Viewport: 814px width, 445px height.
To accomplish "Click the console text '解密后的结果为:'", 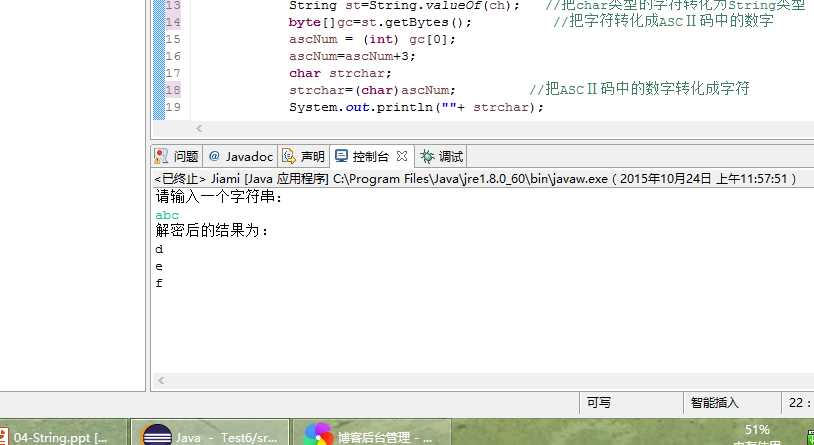I will pyautogui.click(x=213, y=231).
